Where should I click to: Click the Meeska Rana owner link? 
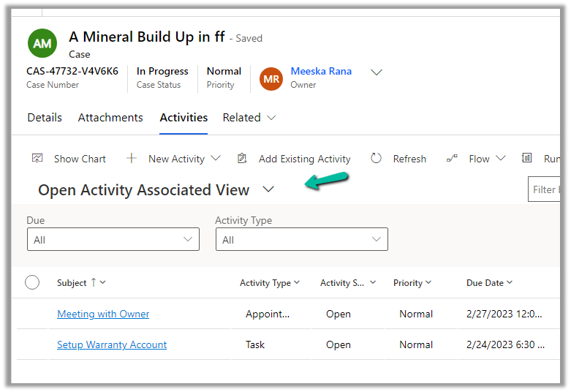pos(321,72)
